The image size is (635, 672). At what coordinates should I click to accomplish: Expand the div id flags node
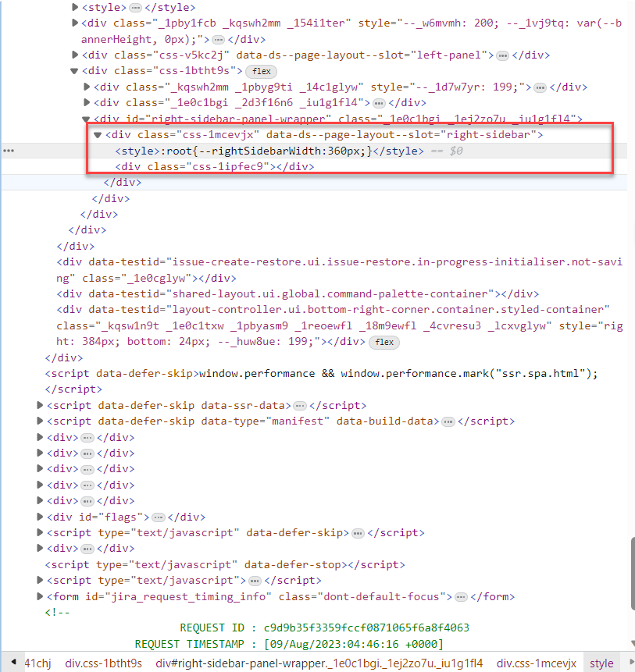[x=40, y=517]
